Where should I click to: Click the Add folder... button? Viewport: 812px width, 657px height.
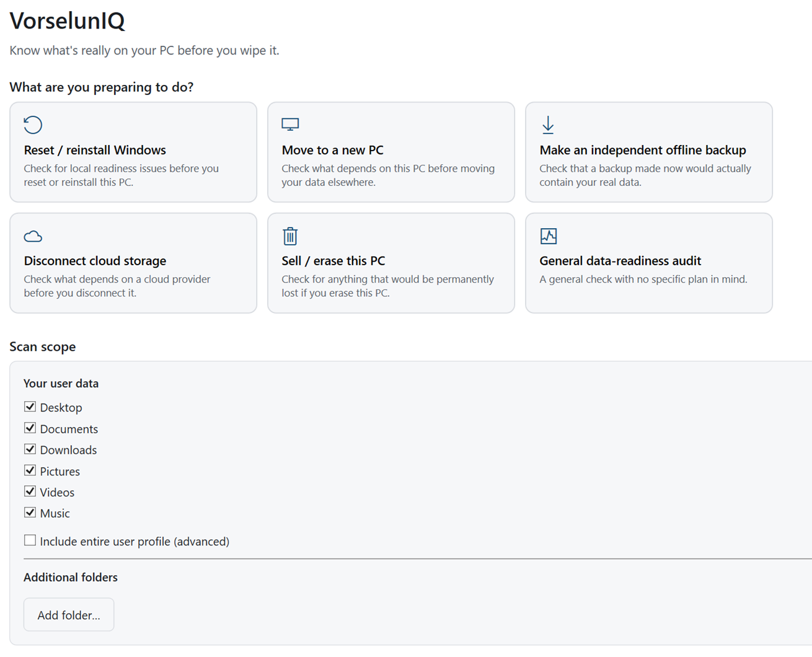coord(69,615)
